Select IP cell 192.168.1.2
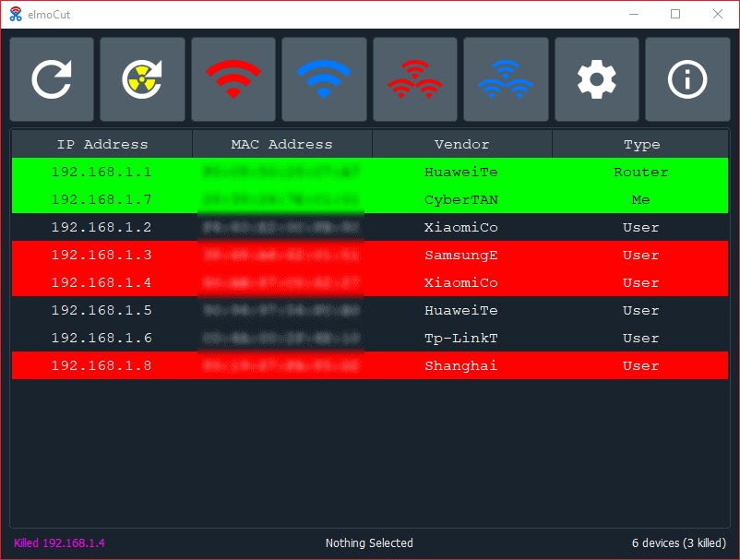This screenshot has width=740, height=560. click(101, 227)
